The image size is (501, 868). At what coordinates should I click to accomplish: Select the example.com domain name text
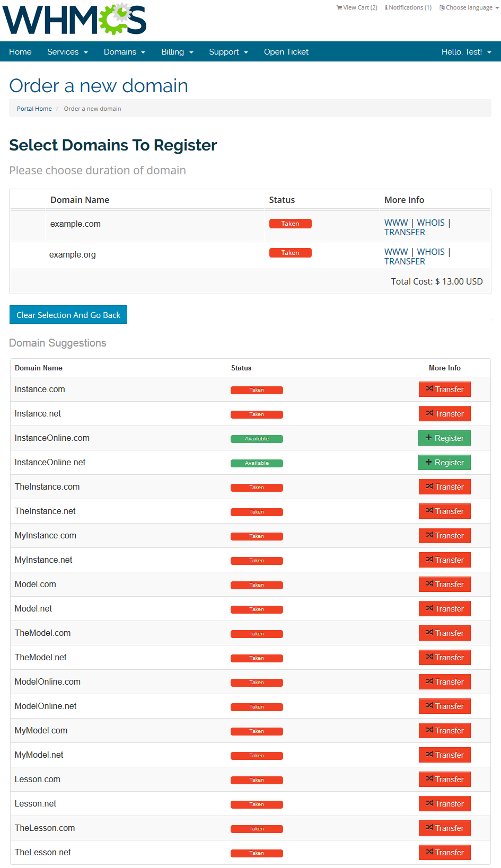point(75,224)
